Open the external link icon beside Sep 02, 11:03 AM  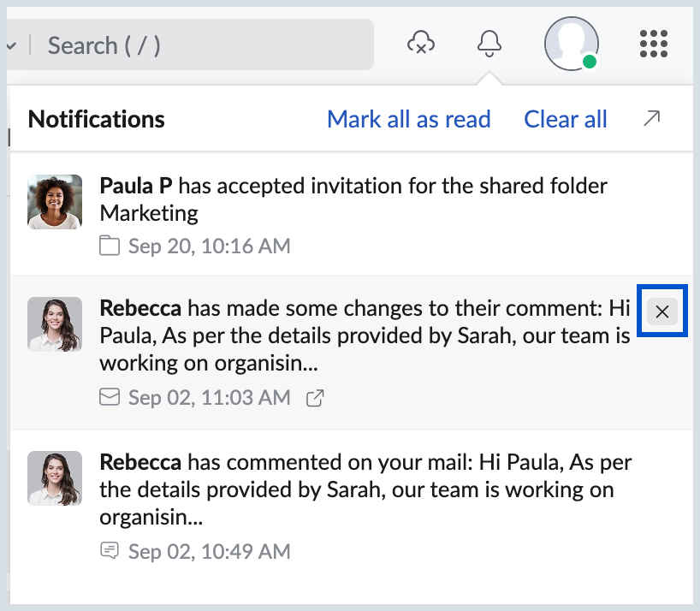[x=315, y=398]
